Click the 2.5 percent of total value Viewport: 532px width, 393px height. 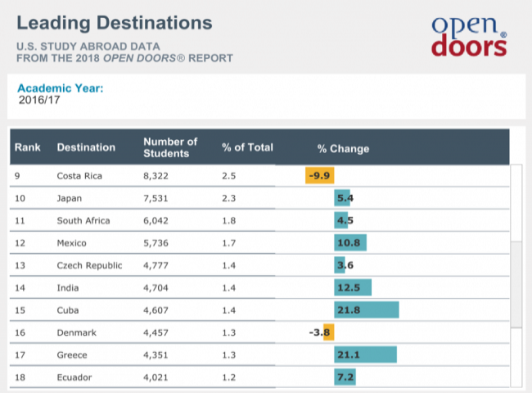[228, 176]
